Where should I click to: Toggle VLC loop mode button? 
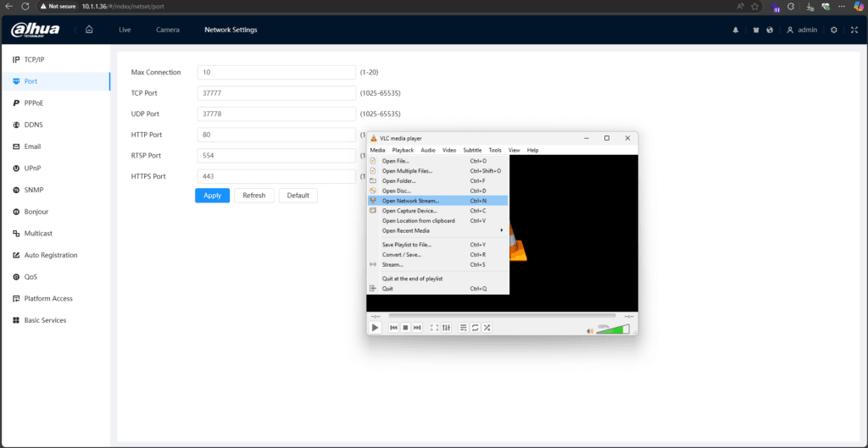pos(475,328)
